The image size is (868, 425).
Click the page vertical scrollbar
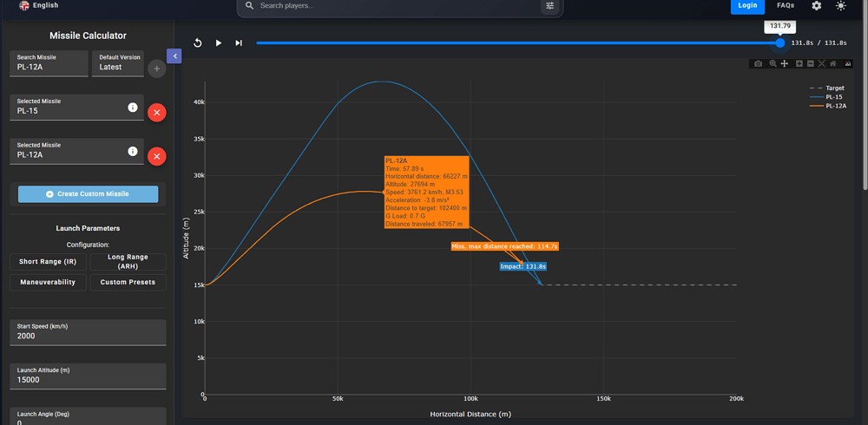(865, 94)
